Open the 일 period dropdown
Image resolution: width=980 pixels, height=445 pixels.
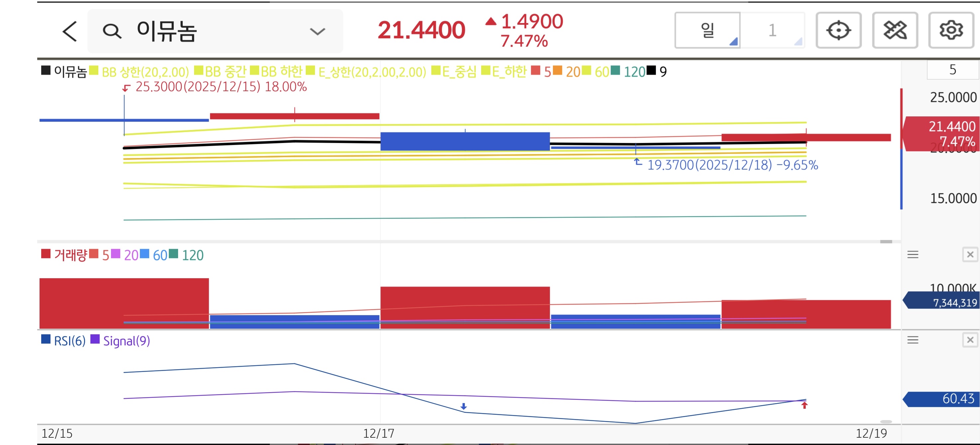click(x=707, y=30)
